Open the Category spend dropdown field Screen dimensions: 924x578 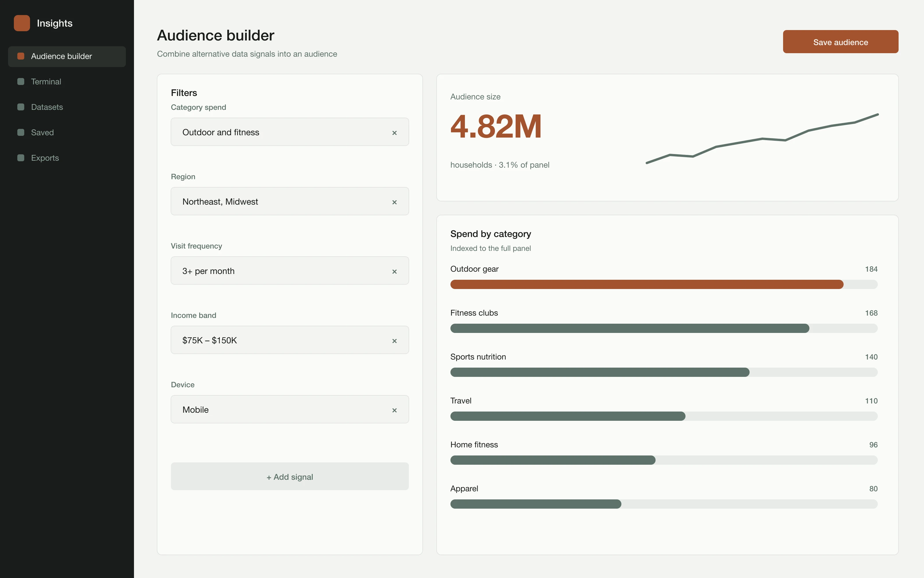pos(289,132)
